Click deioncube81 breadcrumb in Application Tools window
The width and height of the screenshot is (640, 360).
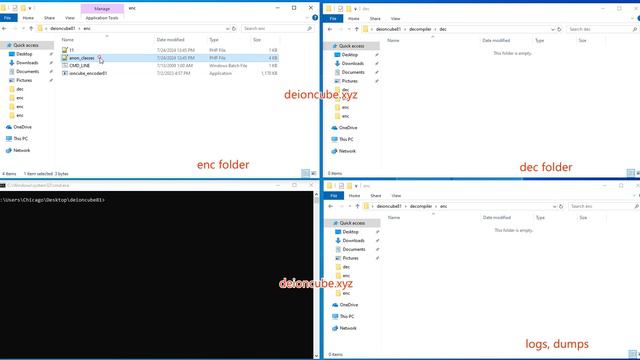click(x=63, y=29)
